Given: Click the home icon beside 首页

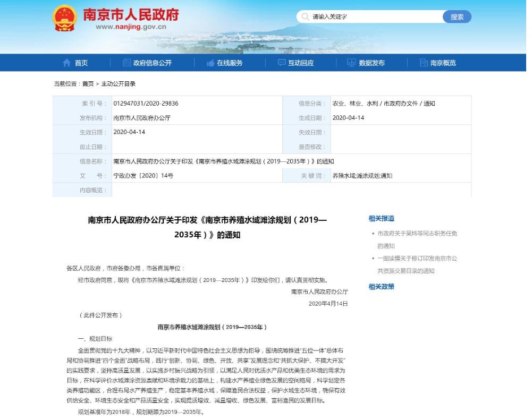Looking at the screenshot, I should click(x=66, y=63).
